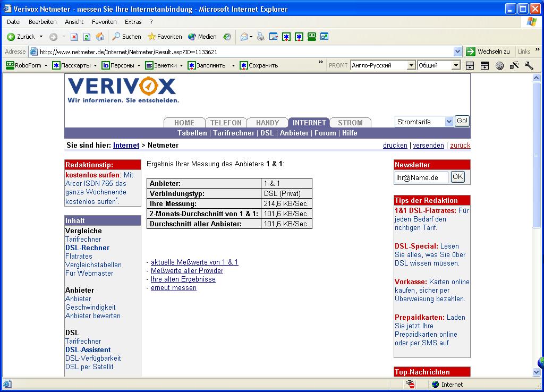Screen dimensions: 544x392
Task: Expand RoboForm toolbar overflow chevron
Action: pyautogui.click(x=320, y=63)
